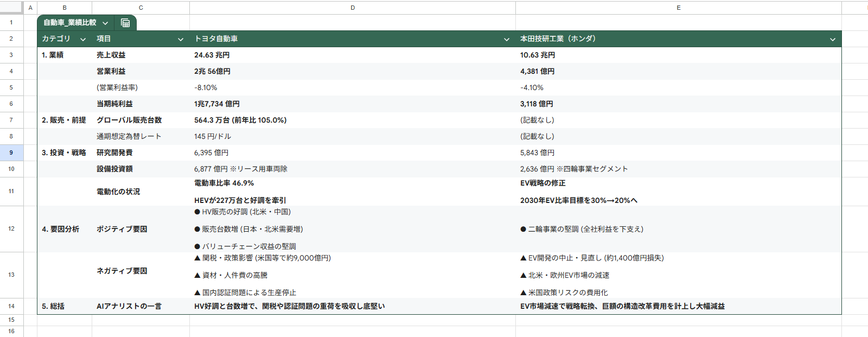Select the 3. 投資・戦略 category cell
868x337 pixels.
pyautogui.click(x=64, y=152)
